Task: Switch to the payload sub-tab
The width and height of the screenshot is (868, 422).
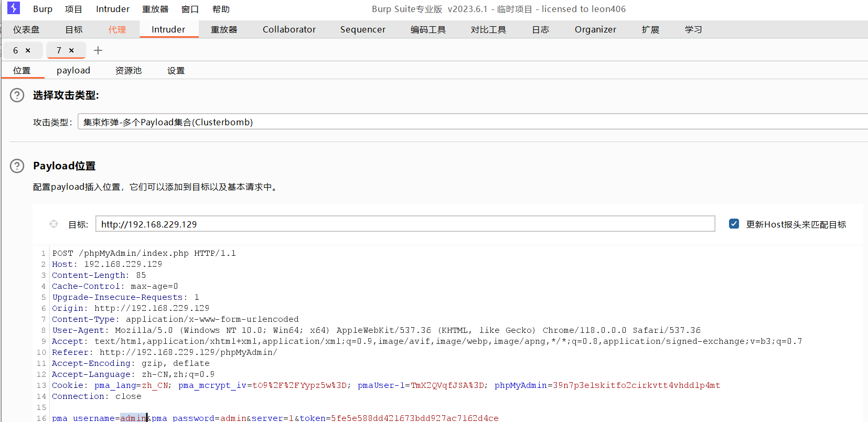Action: pos(73,70)
